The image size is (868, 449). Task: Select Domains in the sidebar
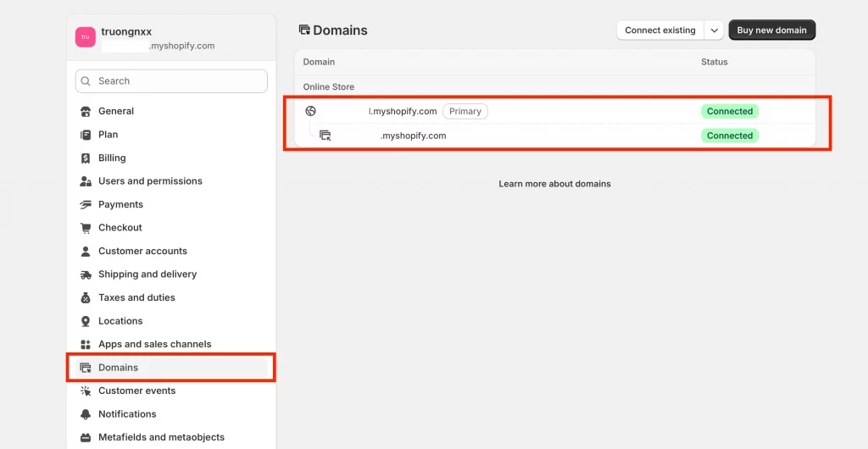pyautogui.click(x=171, y=367)
